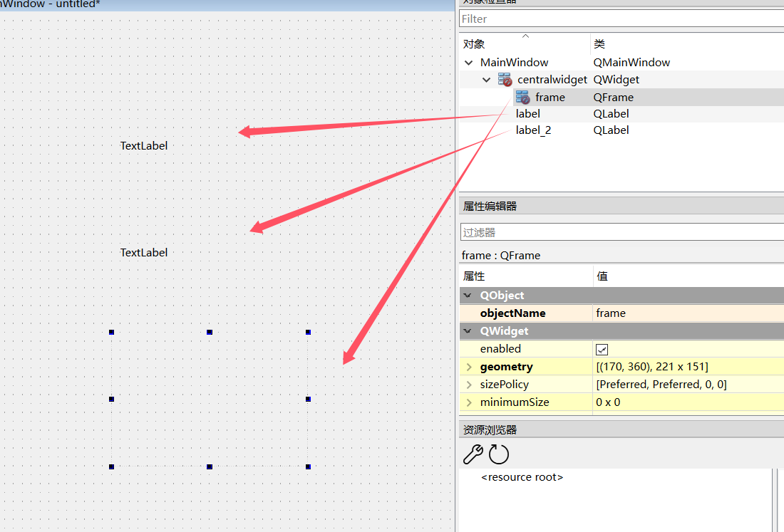Image resolution: width=784 pixels, height=532 pixels.
Task: Collapse the MainWindow tree node
Action: click(x=468, y=63)
